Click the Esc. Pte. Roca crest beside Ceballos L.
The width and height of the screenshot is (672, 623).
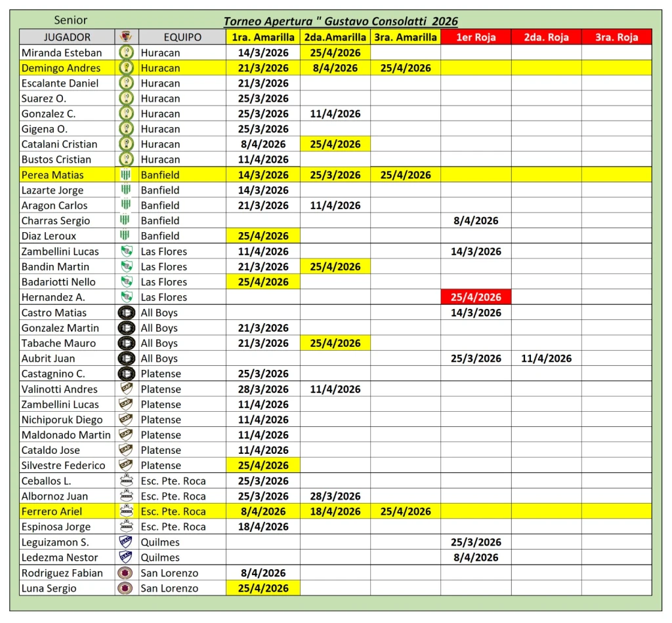pos(126,481)
